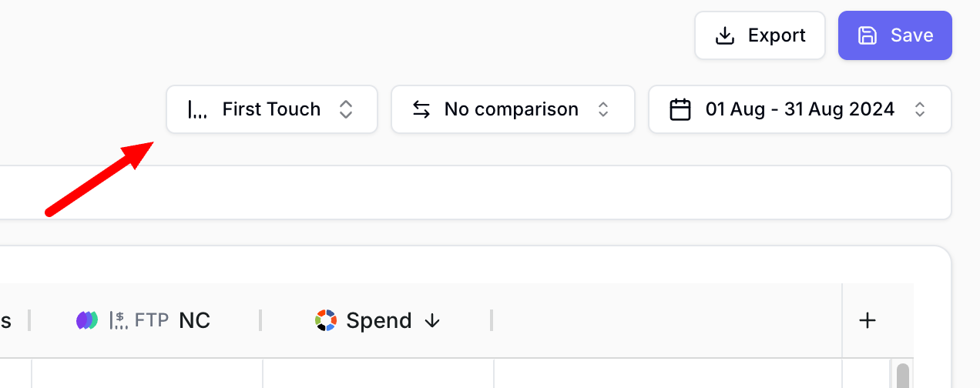Click the calendar icon in the date range selector

tap(680, 109)
